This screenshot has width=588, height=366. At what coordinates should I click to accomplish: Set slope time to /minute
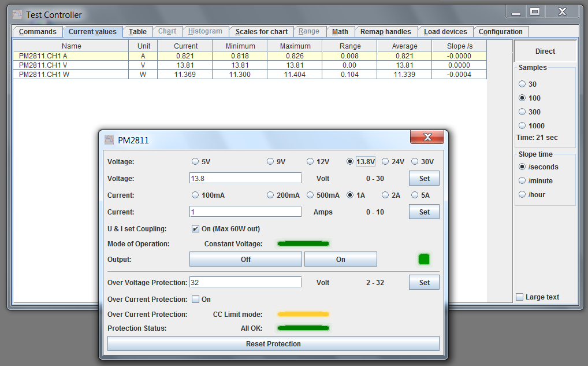click(522, 181)
